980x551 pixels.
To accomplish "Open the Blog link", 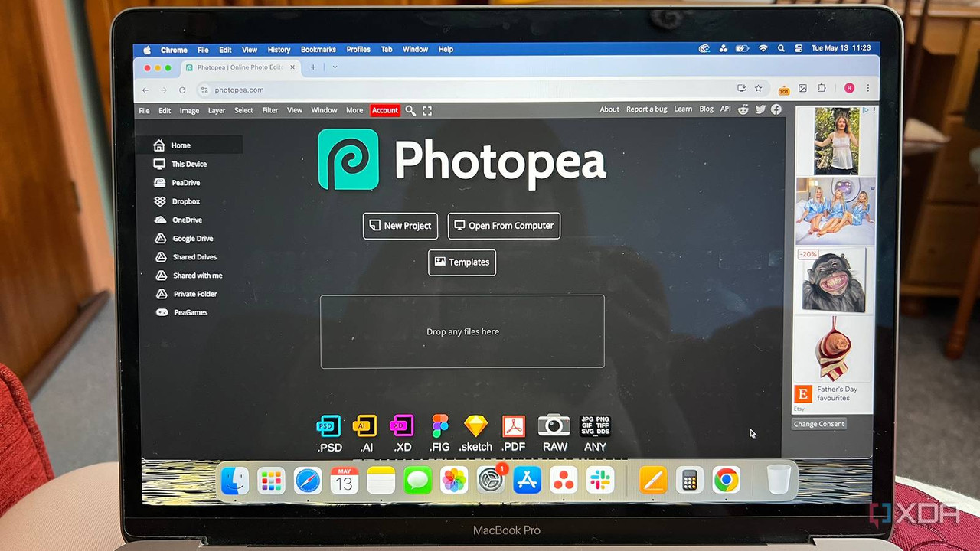I will point(707,109).
